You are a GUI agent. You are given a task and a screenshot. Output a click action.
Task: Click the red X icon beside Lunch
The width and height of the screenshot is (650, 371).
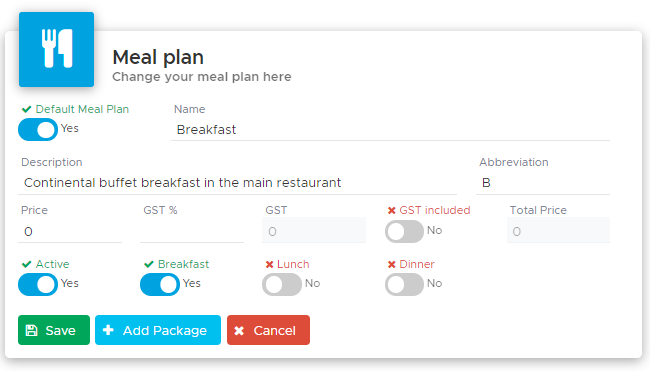pos(269,264)
